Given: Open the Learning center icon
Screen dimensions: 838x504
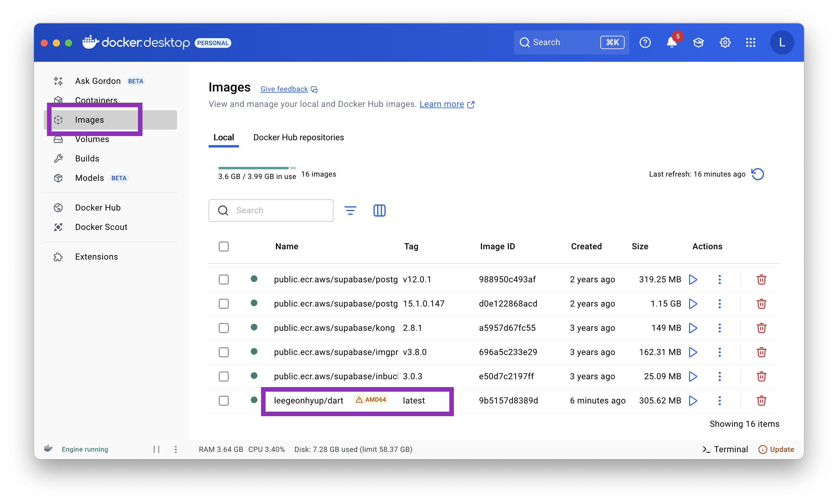Looking at the screenshot, I should [698, 42].
